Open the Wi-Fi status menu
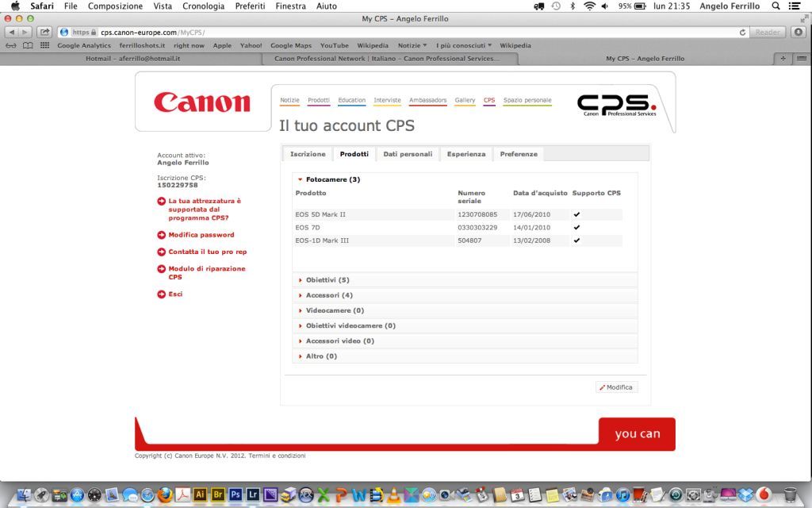Viewport: 812px width, 508px height. click(589, 6)
